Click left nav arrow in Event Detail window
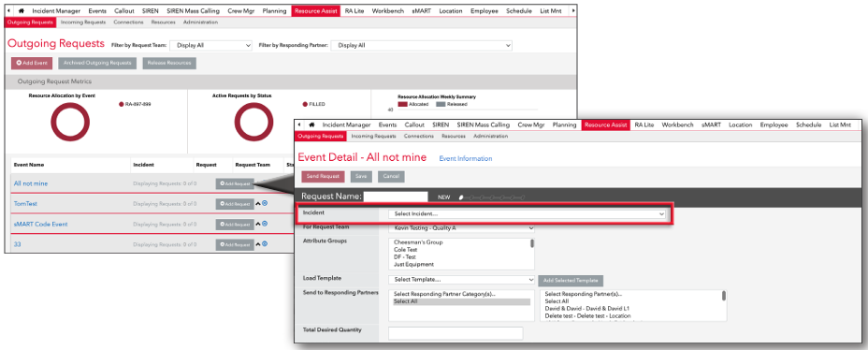The image size is (868, 350). pos(300,125)
